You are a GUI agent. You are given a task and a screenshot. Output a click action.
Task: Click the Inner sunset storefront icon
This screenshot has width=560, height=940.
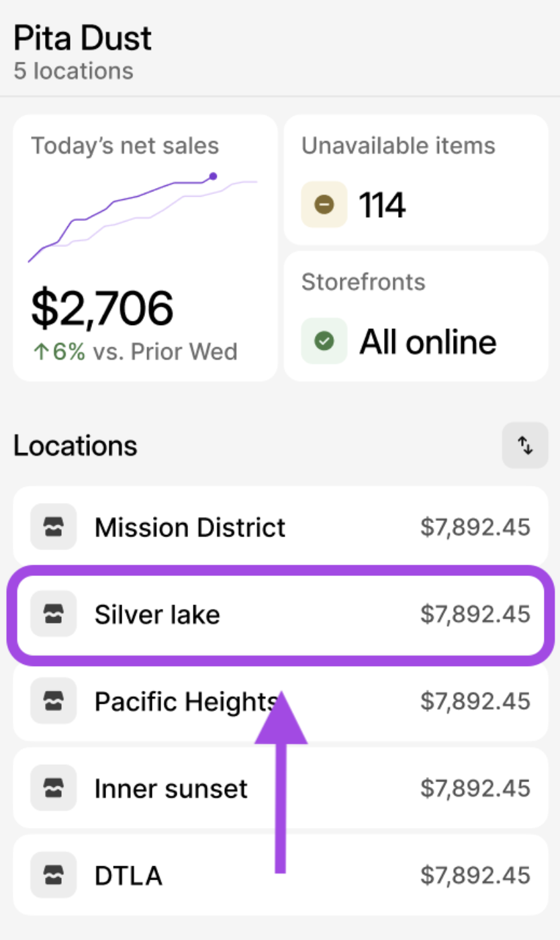tap(54, 788)
